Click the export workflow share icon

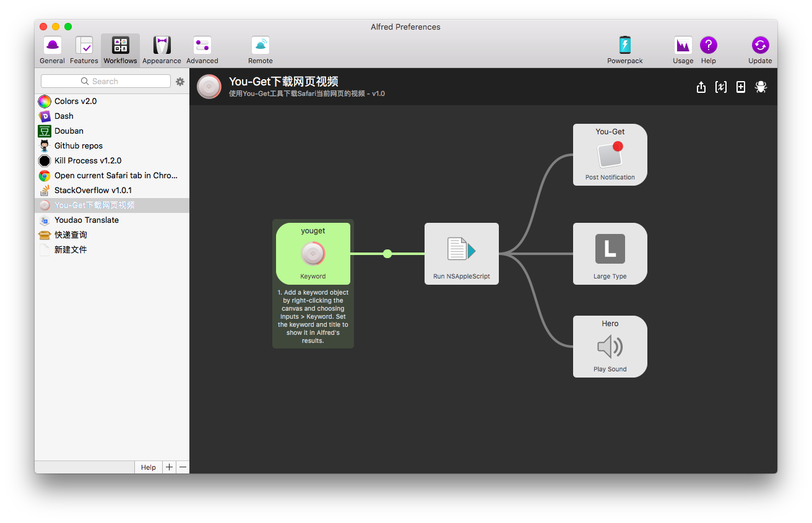[701, 87]
